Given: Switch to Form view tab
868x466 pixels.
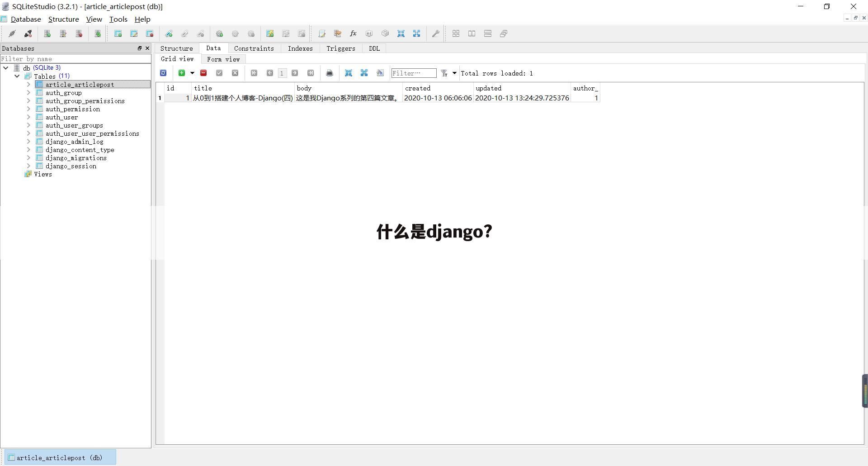Looking at the screenshot, I should [223, 59].
